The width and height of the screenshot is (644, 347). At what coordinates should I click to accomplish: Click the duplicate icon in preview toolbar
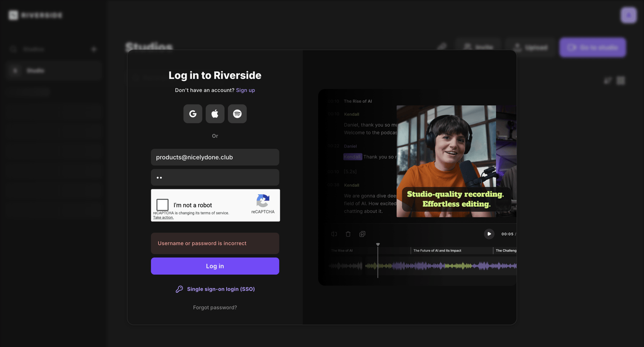pyautogui.click(x=362, y=234)
